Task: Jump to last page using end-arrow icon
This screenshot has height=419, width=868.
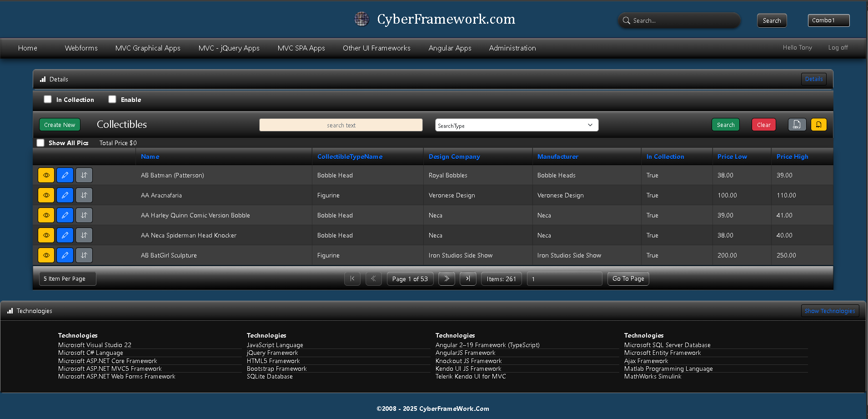Action: coord(467,278)
